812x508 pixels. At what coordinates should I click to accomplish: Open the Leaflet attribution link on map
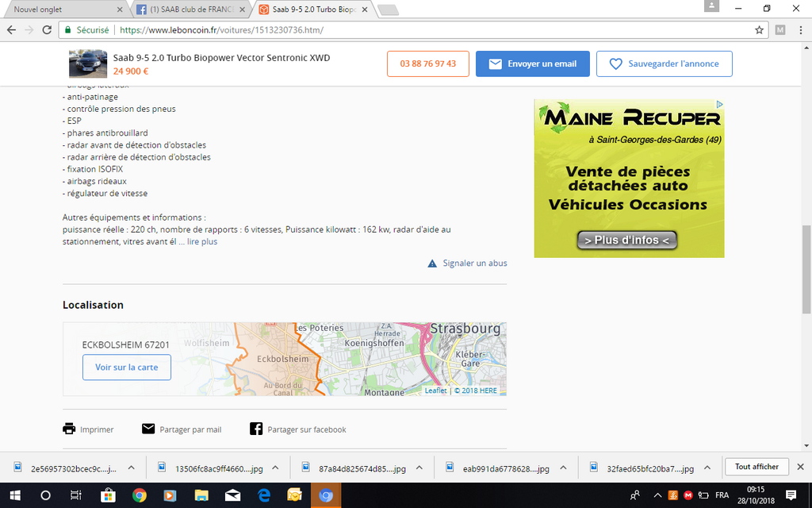click(x=435, y=391)
